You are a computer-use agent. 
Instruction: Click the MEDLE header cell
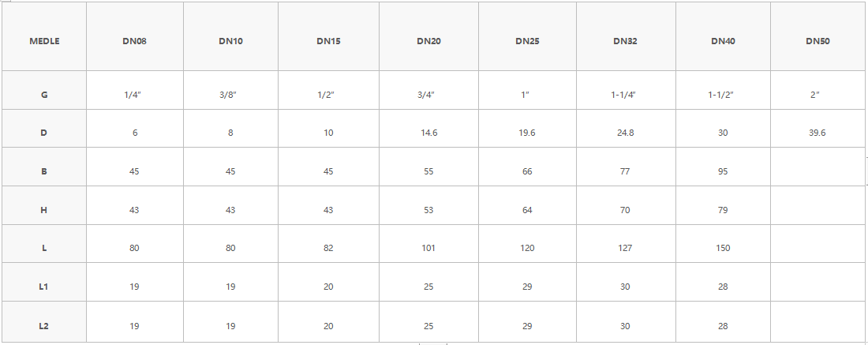point(44,41)
